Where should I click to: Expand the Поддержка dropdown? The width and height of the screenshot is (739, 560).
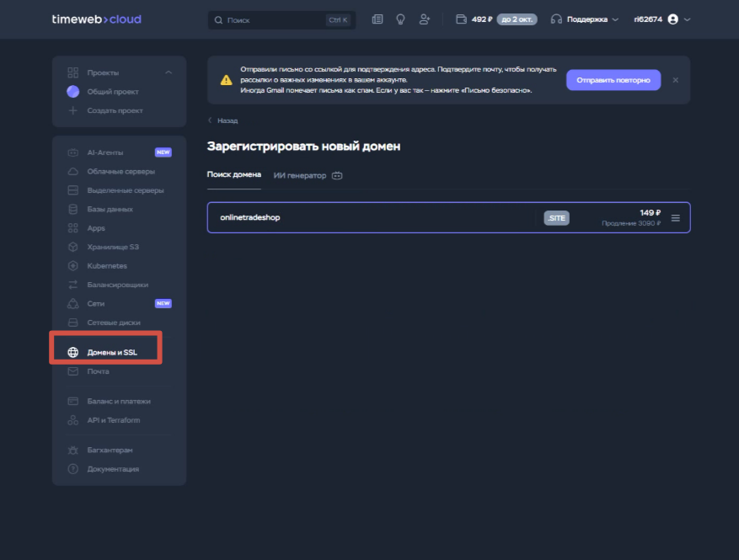[585, 19]
